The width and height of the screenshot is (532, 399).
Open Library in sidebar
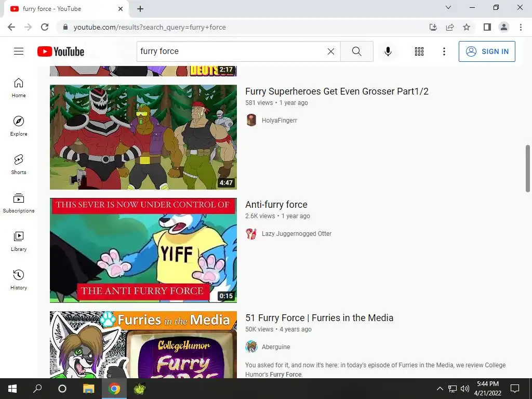(x=19, y=241)
